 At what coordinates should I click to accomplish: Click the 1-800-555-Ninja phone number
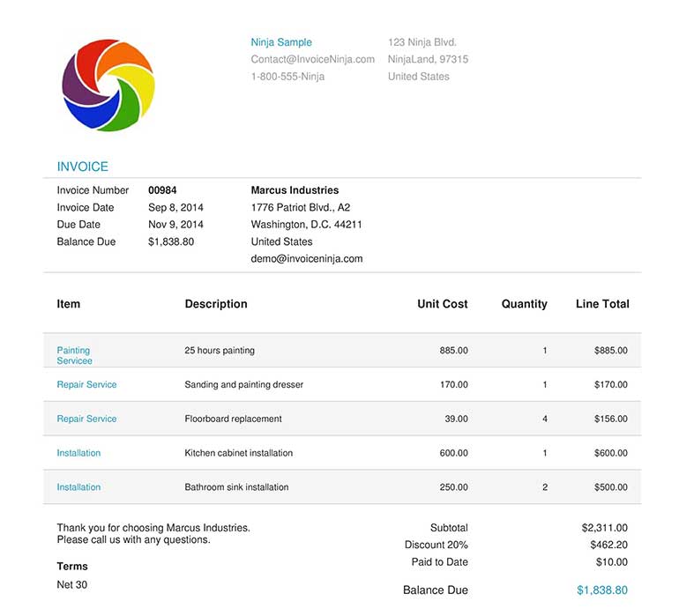(287, 77)
